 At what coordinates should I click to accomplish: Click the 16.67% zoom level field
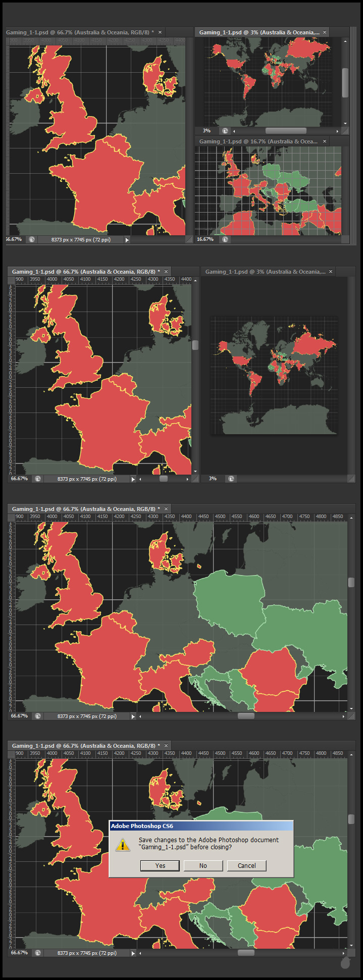click(x=205, y=239)
